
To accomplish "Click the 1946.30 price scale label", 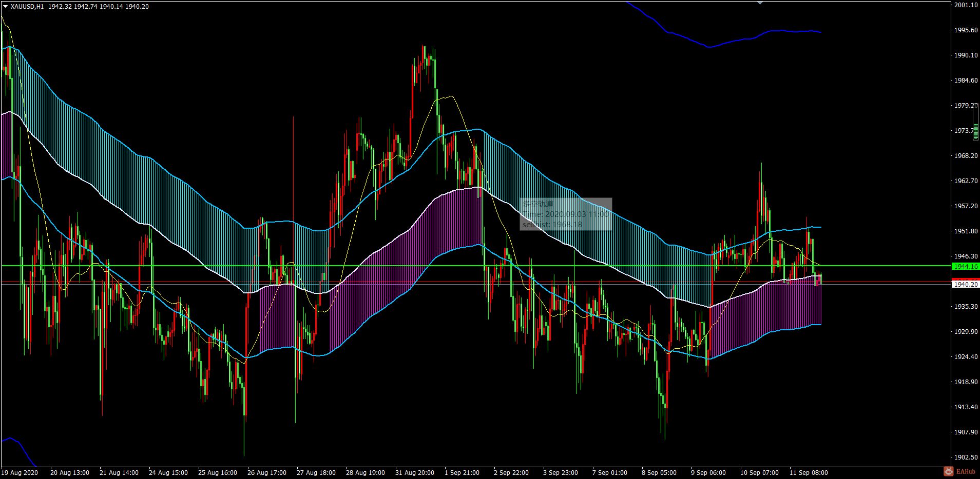I will [966, 256].
